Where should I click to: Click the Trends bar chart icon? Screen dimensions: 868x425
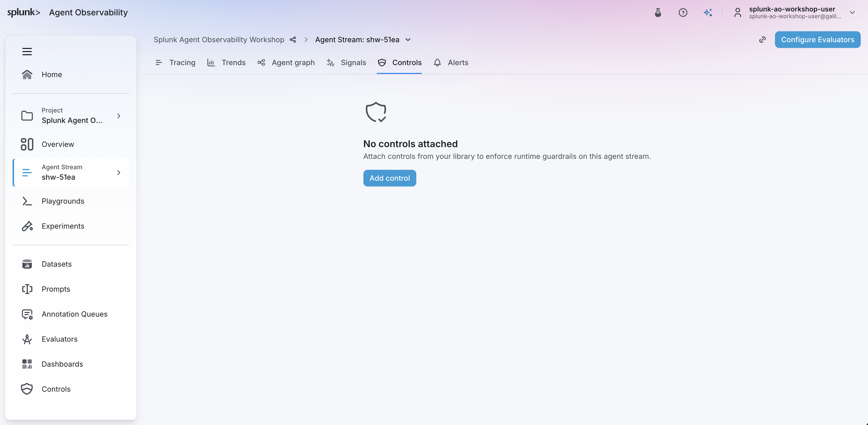[x=211, y=62]
